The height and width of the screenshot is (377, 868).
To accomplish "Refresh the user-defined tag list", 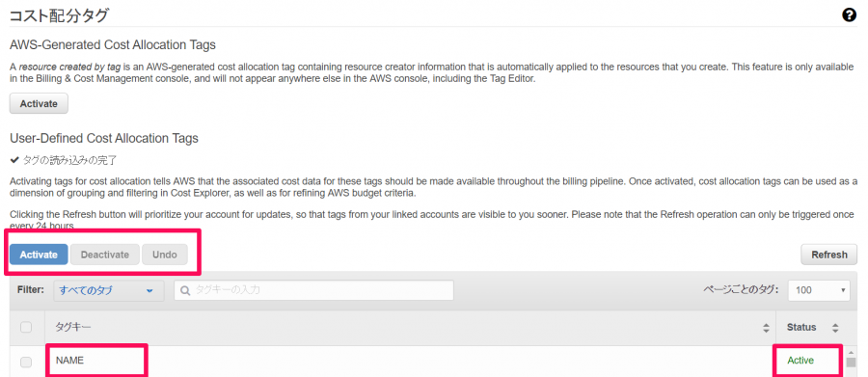I will [x=829, y=255].
